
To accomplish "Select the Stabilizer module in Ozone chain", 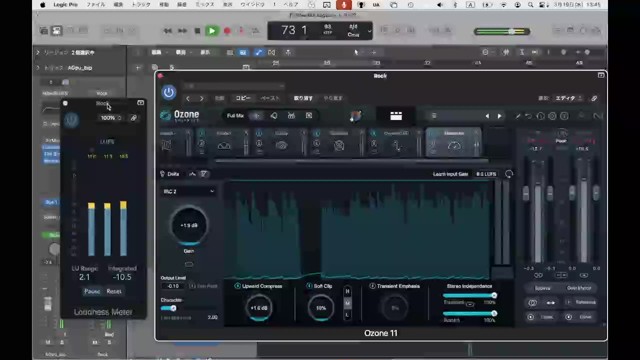I will point(339,142).
